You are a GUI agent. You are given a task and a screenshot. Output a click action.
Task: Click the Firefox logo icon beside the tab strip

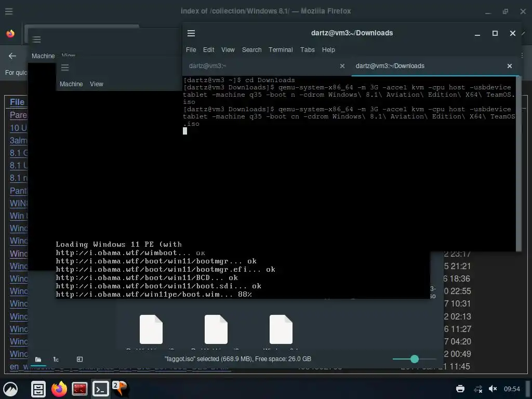click(10, 34)
